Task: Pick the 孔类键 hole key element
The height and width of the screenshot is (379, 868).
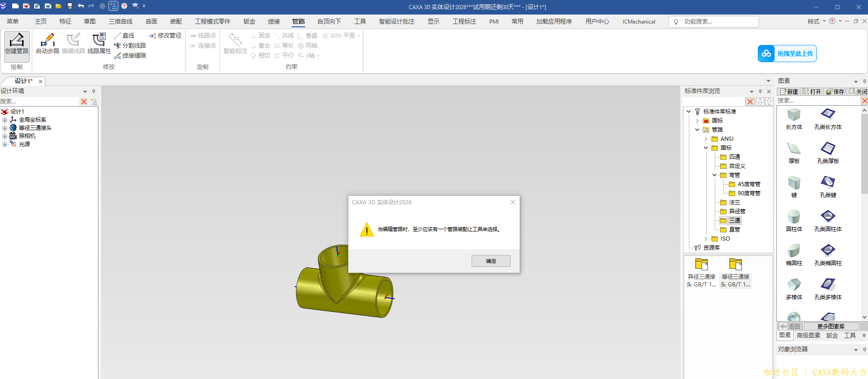Action: (x=828, y=187)
